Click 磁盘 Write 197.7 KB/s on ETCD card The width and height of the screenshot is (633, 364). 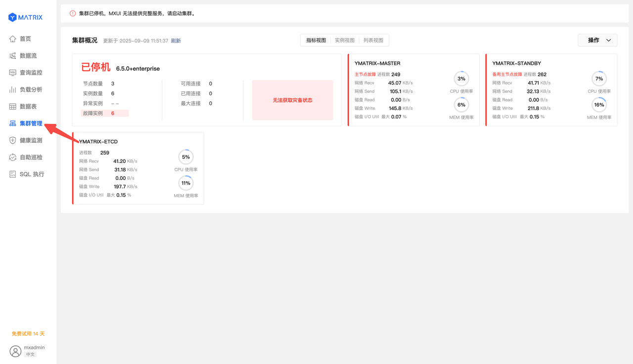tap(108, 187)
